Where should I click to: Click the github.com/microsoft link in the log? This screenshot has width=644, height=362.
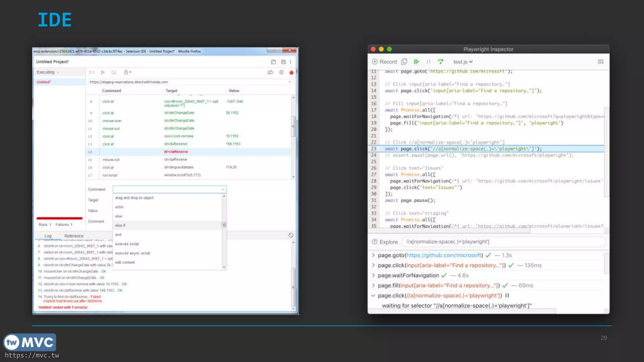coord(444,255)
